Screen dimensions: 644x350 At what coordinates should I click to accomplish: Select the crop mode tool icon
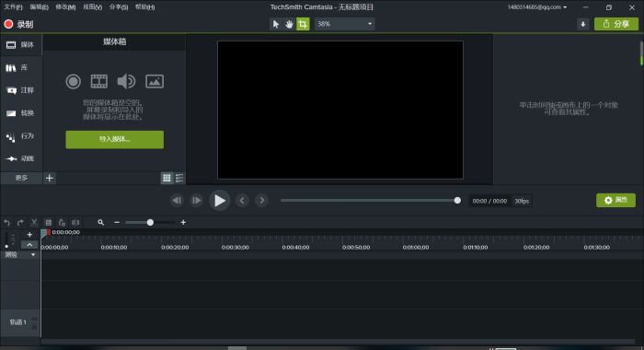[303, 24]
